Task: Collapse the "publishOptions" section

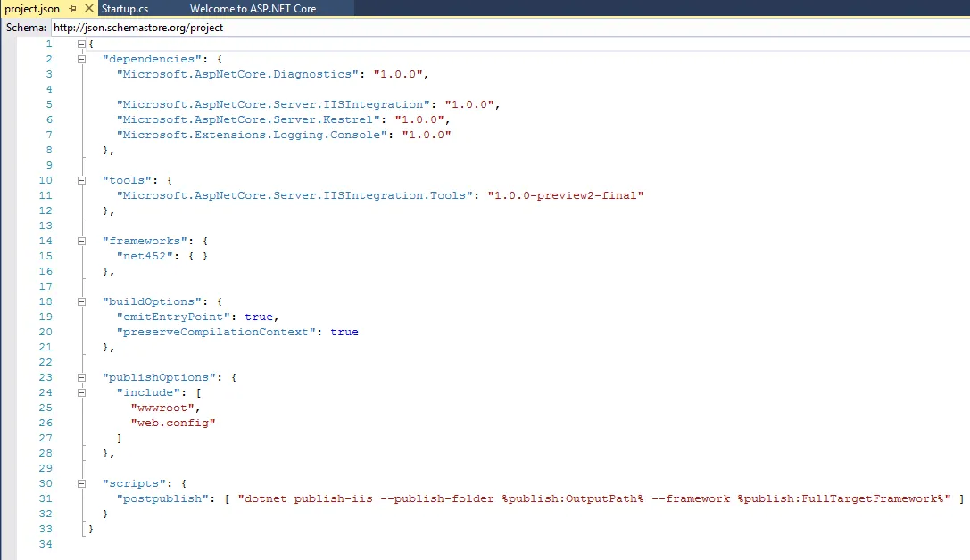Action: [81, 378]
